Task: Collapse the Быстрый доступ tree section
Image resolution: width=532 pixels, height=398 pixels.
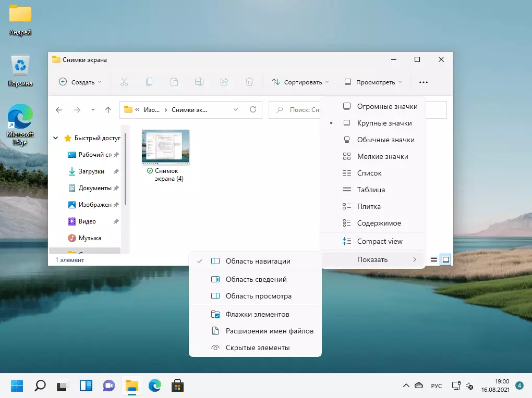Action: [56, 138]
